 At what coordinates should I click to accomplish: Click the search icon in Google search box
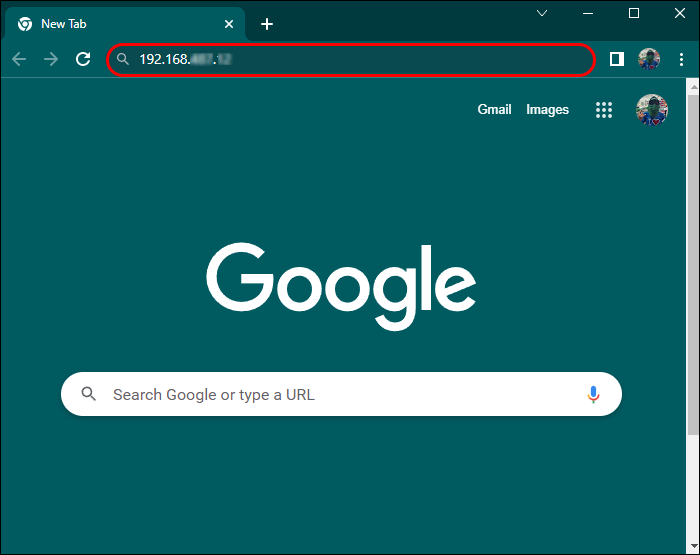tap(88, 394)
